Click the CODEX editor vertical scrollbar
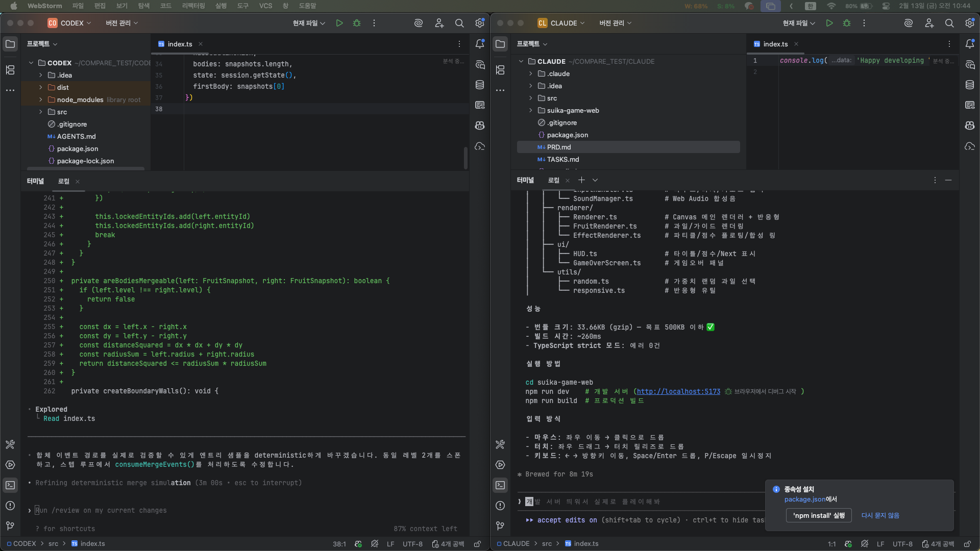Image resolution: width=980 pixels, height=551 pixels. point(465,158)
